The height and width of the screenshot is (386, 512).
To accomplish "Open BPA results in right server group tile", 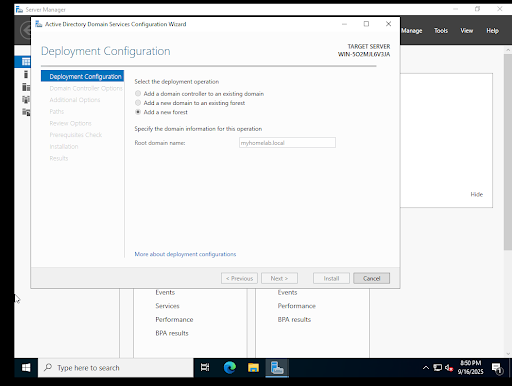I will 294,320.
